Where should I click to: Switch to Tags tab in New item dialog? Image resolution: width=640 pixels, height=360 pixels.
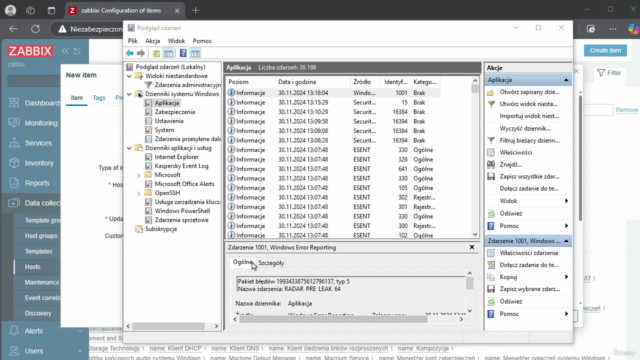pos(99,98)
